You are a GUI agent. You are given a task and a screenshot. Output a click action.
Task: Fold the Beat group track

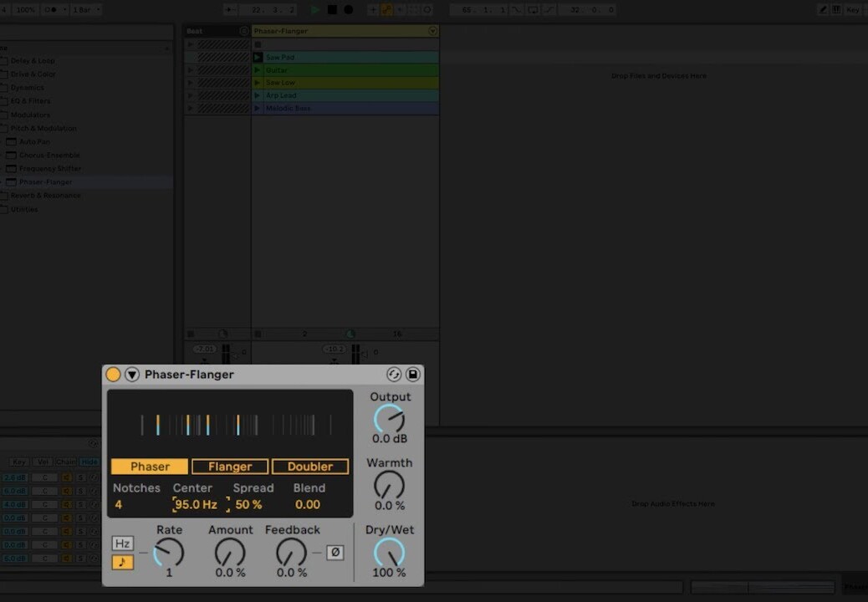click(243, 31)
